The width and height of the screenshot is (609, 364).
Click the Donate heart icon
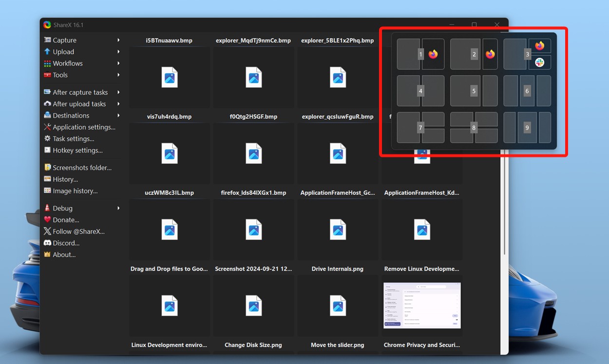(x=47, y=220)
